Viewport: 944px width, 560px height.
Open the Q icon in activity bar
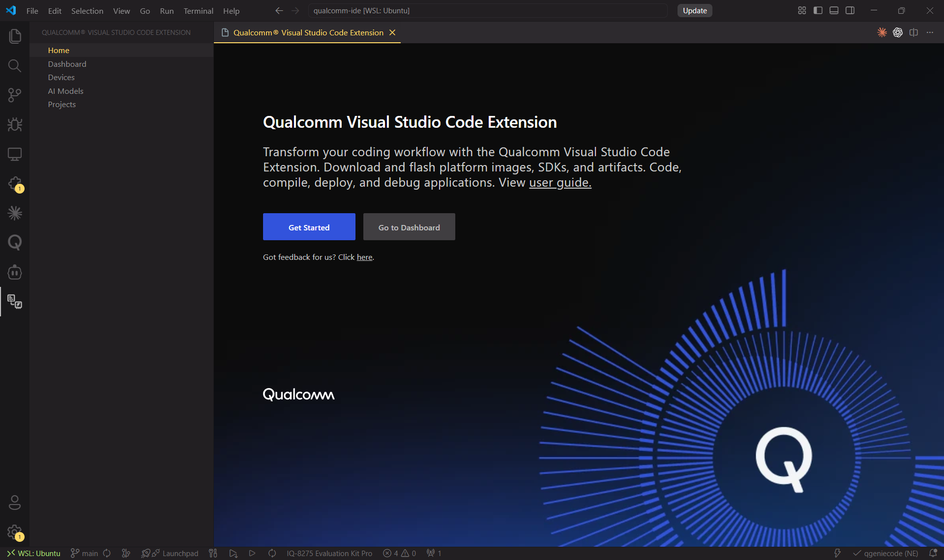[x=15, y=242]
